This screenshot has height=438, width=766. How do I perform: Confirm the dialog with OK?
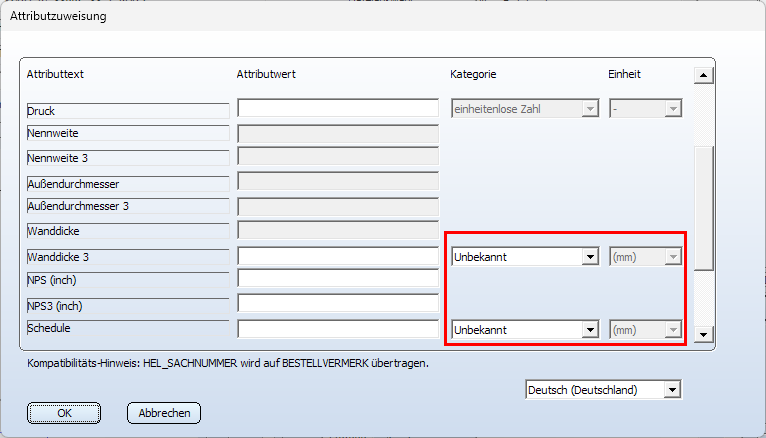click(64, 413)
